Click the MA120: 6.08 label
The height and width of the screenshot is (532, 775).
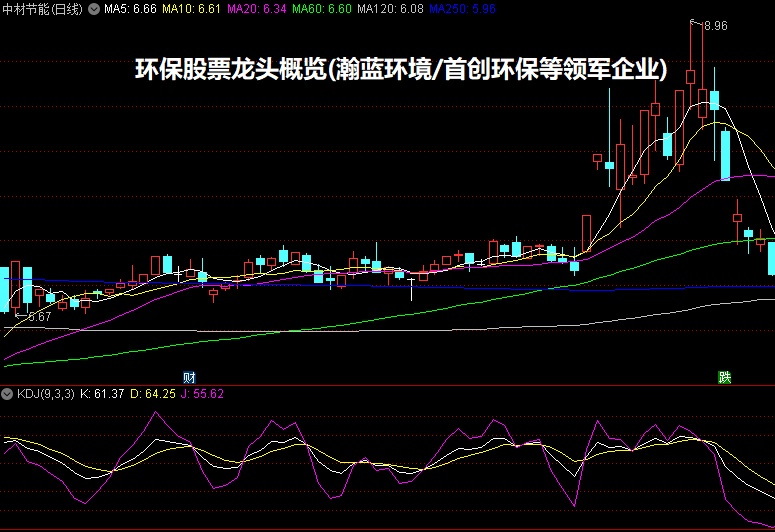[390, 9]
